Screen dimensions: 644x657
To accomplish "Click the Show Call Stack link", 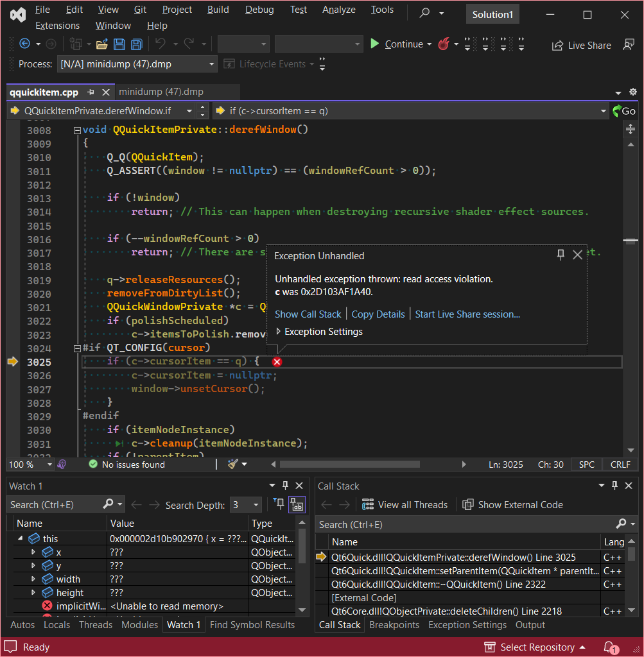I will (x=308, y=314).
